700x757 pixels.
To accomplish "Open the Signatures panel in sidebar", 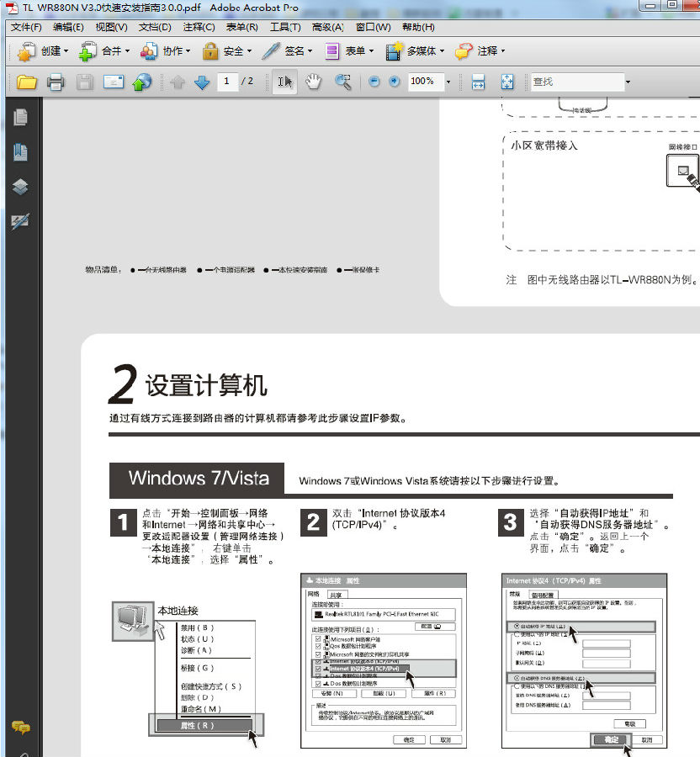I will (x=20, y=221).
